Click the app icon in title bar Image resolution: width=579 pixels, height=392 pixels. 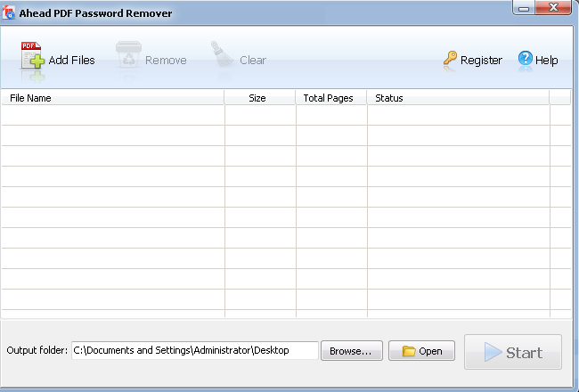[x=9, y=13]
